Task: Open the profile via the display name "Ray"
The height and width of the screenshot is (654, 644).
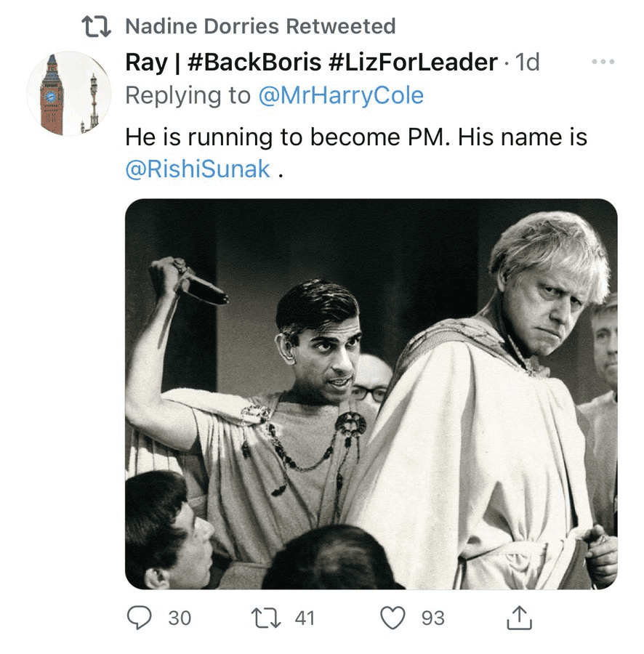Action: pos(146,62)
